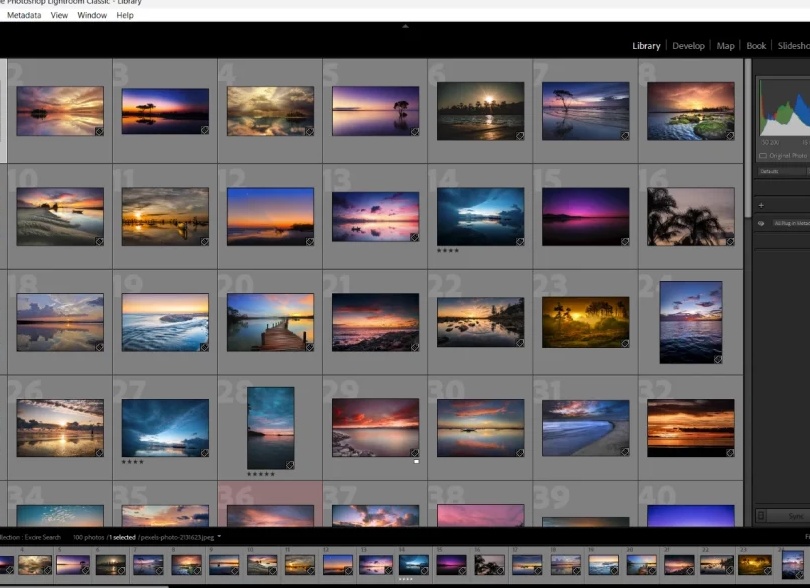Click the metadata badge on grid photo 19
Viewport: 810px width, 588px height.
coord(205,347)
